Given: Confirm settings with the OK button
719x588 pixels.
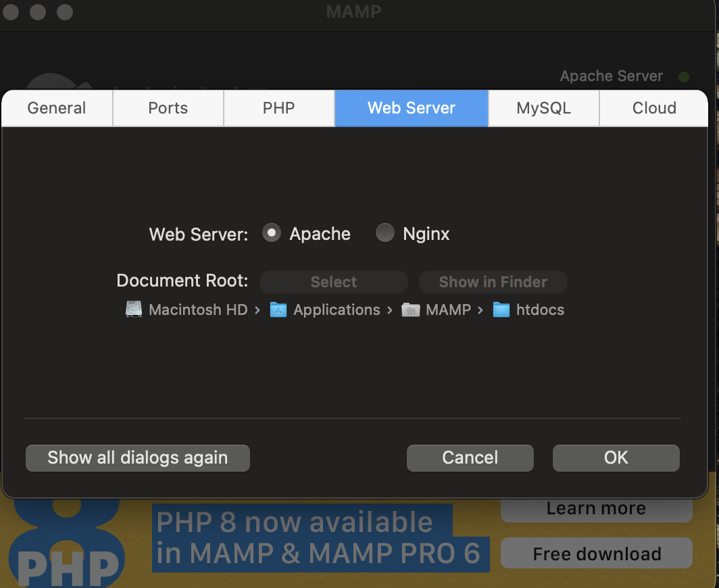Looking at the screenshot, I should point(615,458).
